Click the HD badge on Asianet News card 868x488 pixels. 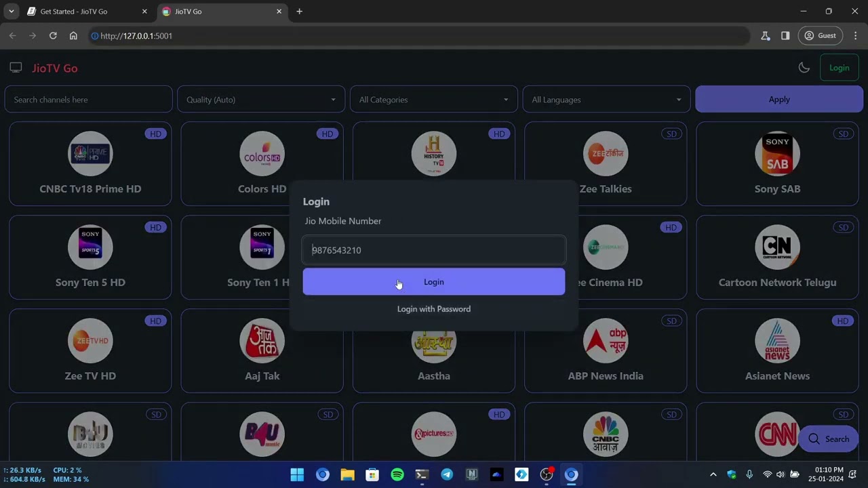842,321
